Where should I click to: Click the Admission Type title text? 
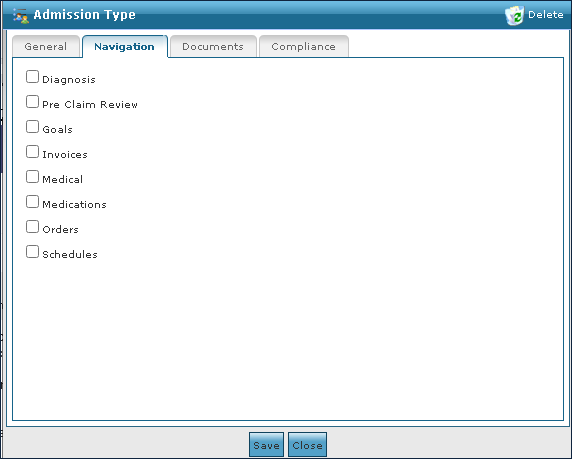click(x=85, y=15)
